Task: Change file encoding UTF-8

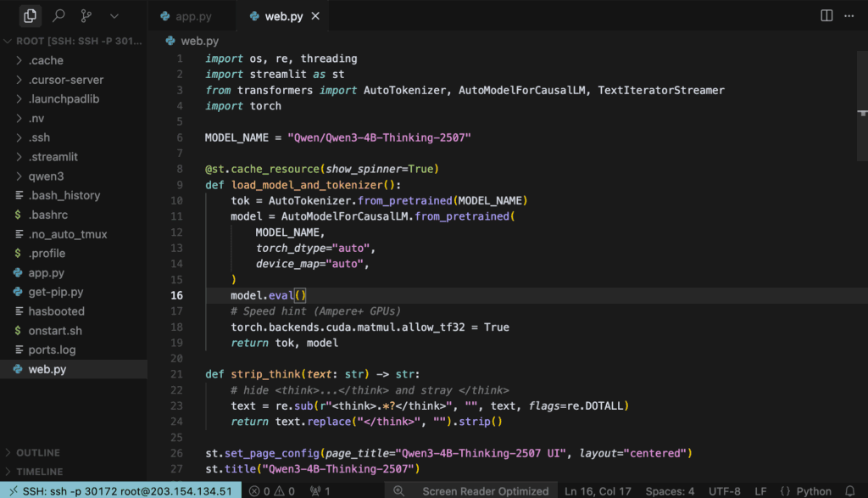Action: [724, 491]
